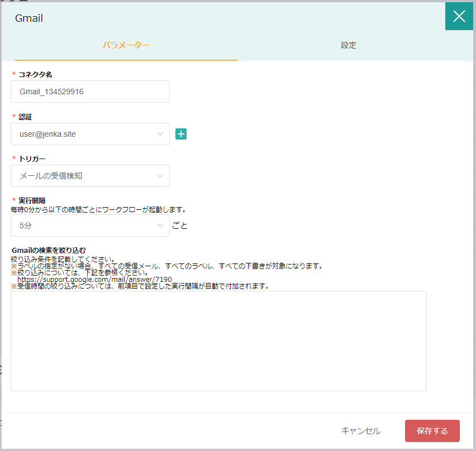This screenshot has height=451, width=476.
Task: Click the 毎時0分から interval description text
Action: [x=98, y=209]
